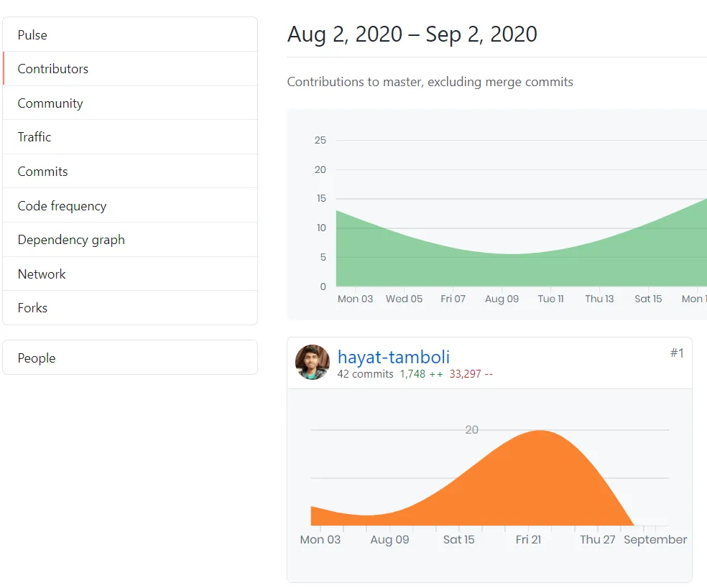
Task: Select Contributors in the sidebar
Action: click(53, 69)
